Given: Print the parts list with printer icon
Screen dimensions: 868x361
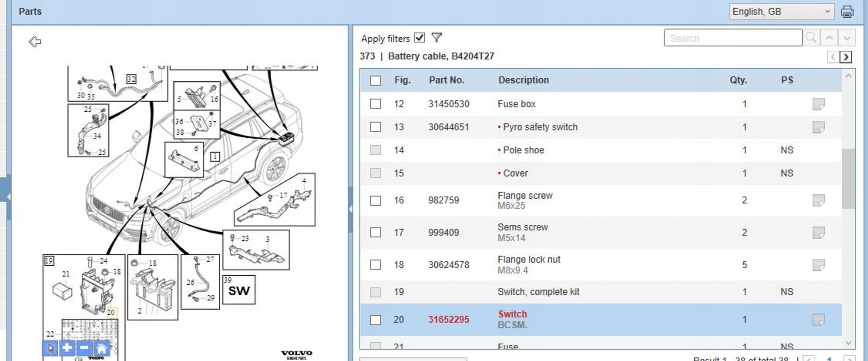Looking at the screenshot, I should click(847, 11).
